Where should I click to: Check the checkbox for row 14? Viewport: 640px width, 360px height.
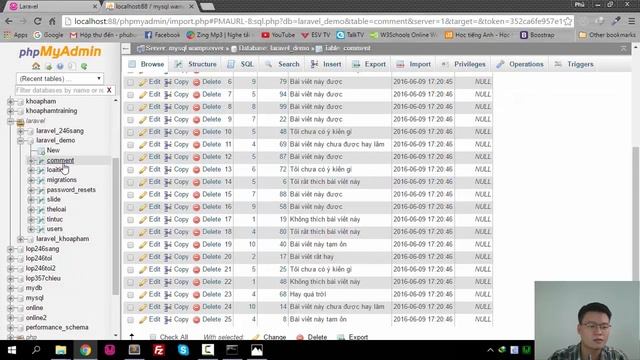click(130, 182)
